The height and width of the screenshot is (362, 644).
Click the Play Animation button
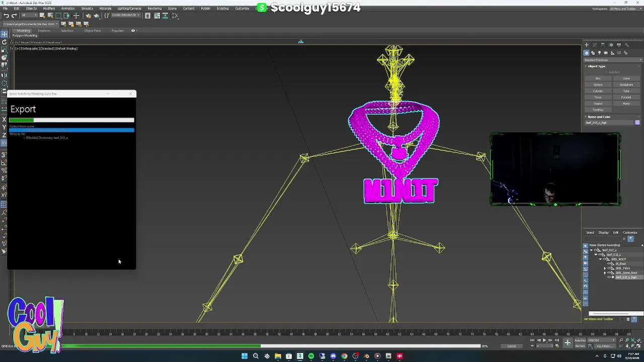click(x=544, y=340)
